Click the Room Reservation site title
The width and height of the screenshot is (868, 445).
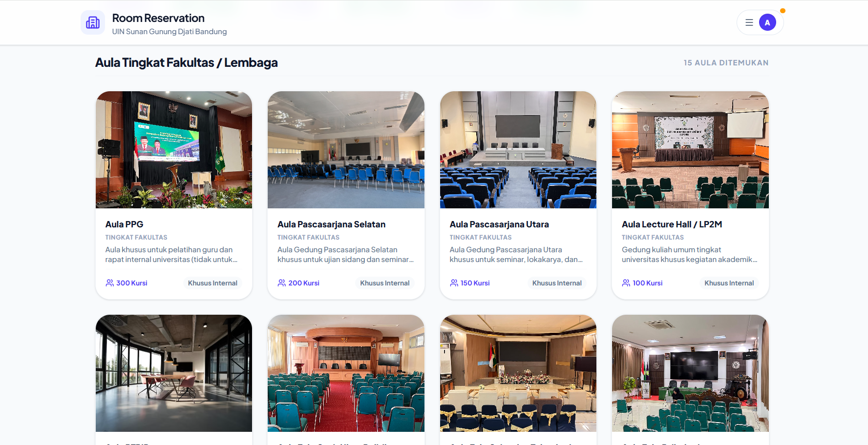pyautogui.click(x=158, y=18)
